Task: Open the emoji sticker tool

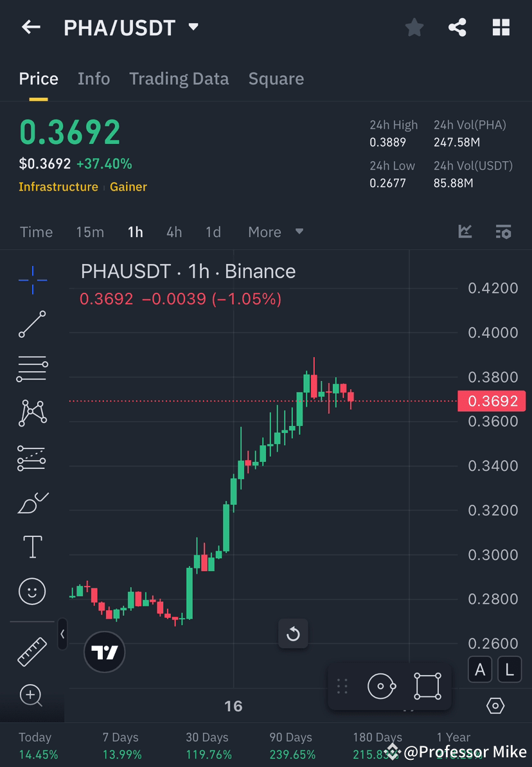Action: tap(32, 591)
